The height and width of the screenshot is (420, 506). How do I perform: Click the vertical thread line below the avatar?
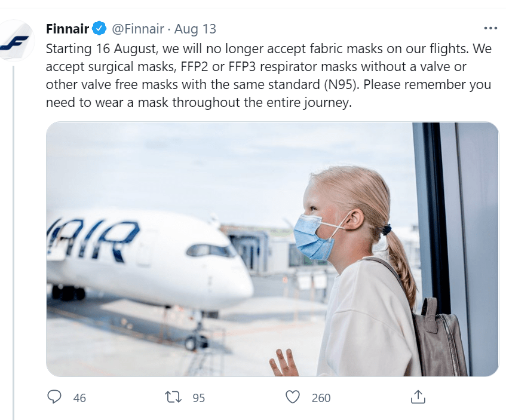click(x=13, y=239)
